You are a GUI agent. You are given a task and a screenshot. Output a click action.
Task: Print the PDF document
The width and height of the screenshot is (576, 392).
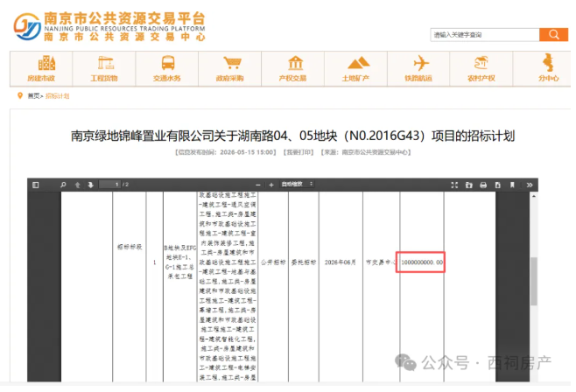coord(483,185)
